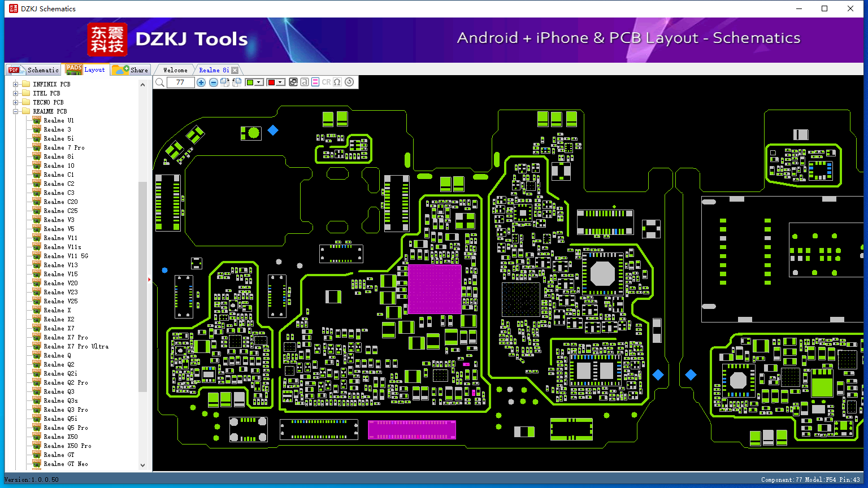
Task: Expand the INFINIX PCB folder
Action: (x=16, y=84)
